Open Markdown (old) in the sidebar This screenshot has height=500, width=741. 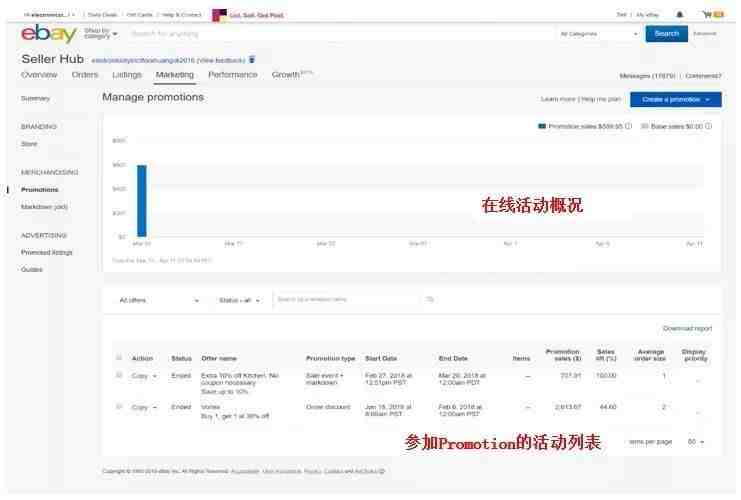coord(44,207)
